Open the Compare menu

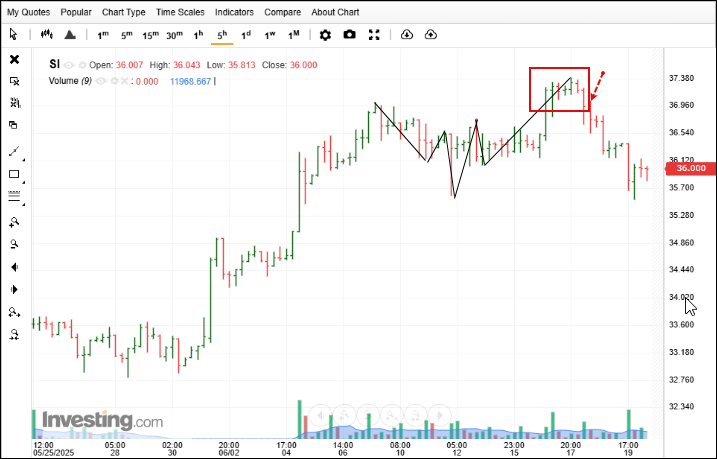pos(283,12)
